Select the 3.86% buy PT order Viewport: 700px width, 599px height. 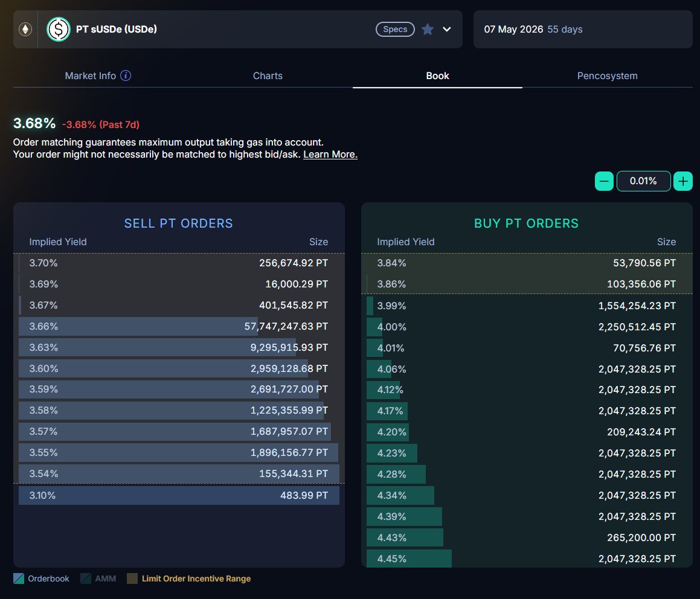[527, 284]
